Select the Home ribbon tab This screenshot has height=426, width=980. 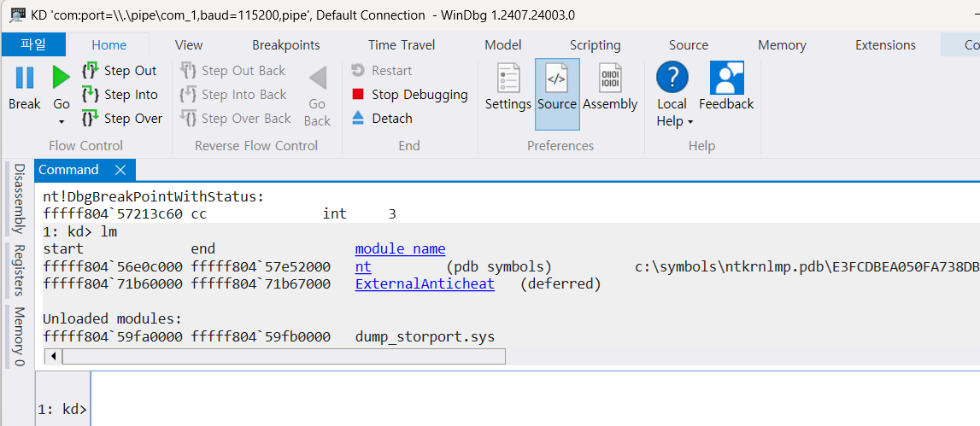109,45
